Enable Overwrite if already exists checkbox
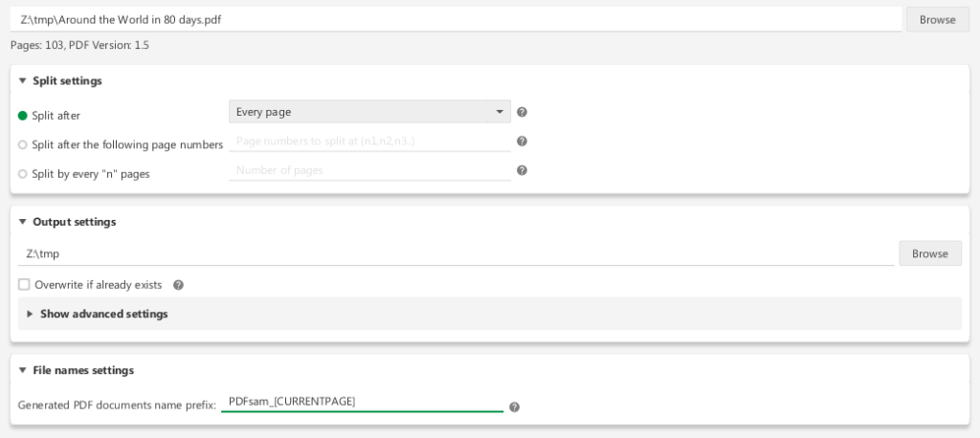This screenshot has width=980, height=438. pyautogui.click(x=25, y=284)
